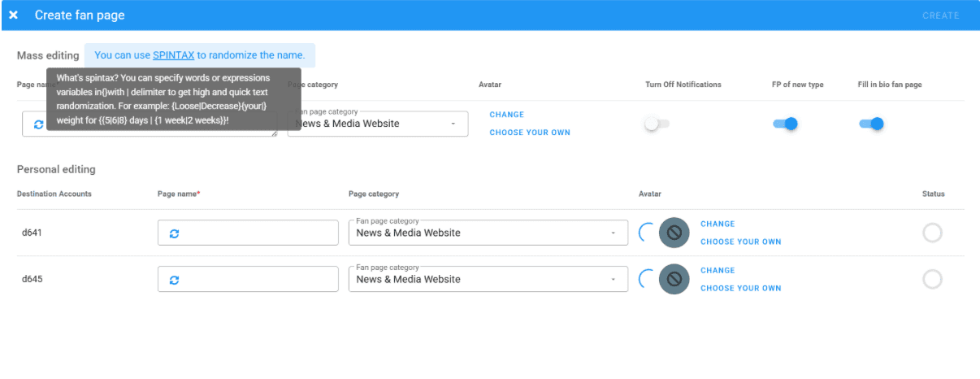Screen dimensions: 980x379
Task: Click the Page name input for d641
Action: point(256,233)
